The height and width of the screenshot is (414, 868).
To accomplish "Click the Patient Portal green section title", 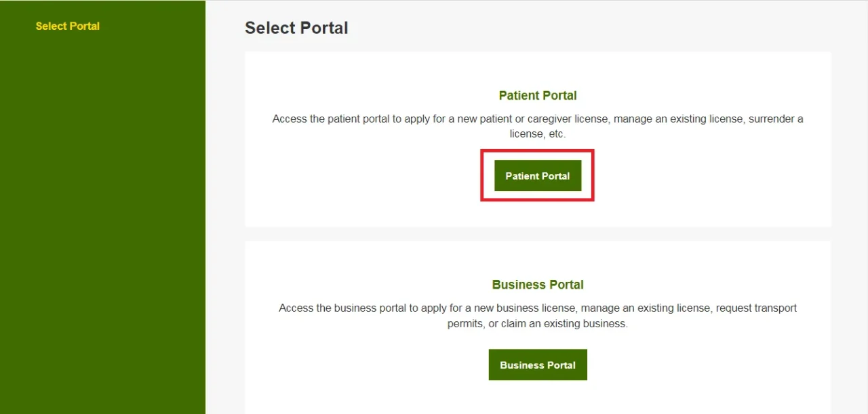I will [538, 96].
